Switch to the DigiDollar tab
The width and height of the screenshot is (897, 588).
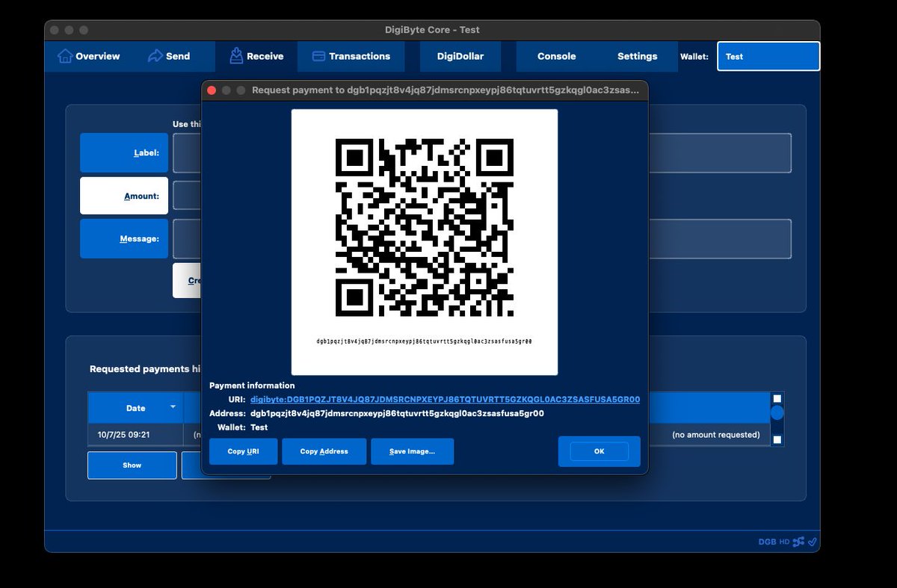pyautogui.click(x=460, y=56)
